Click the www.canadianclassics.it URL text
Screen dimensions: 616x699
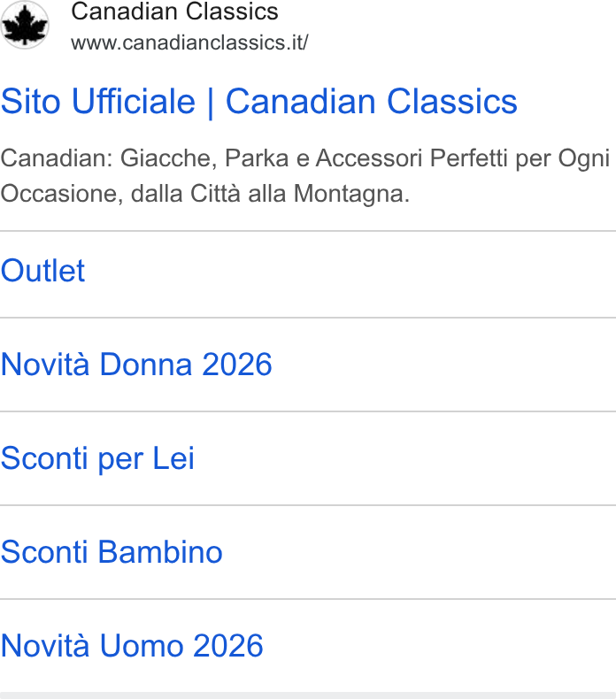189,42
